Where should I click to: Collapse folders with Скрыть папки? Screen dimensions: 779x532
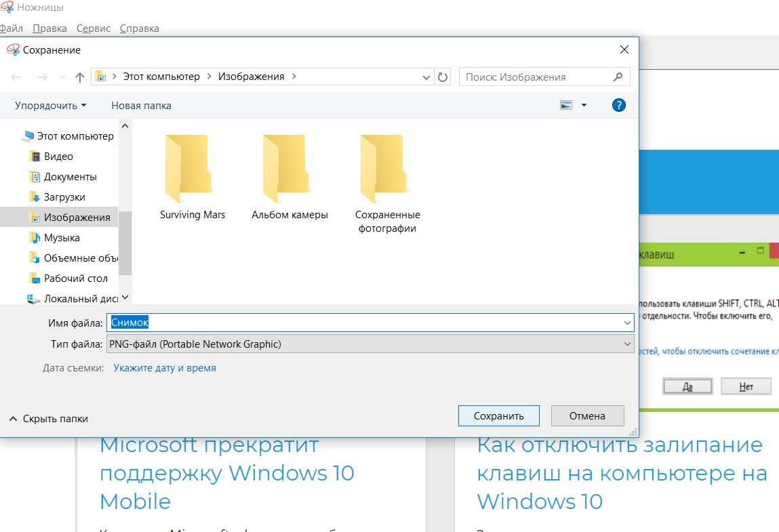[x=49, y=419]
